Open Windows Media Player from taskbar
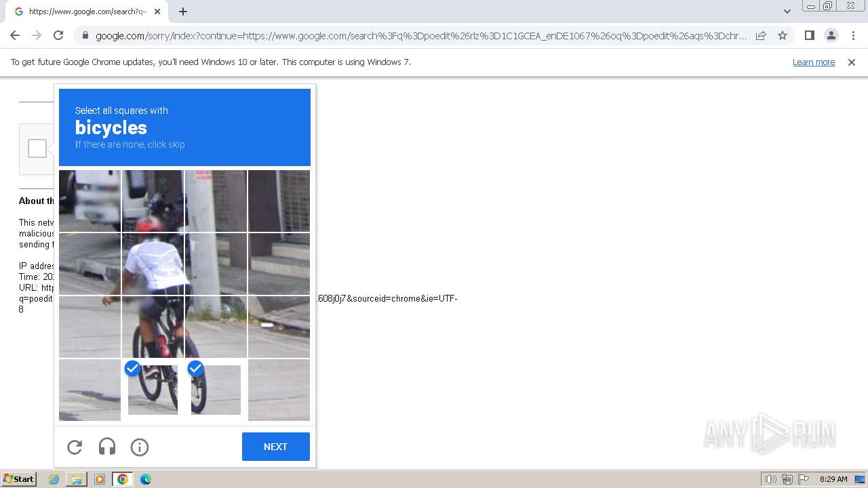868x488 pixels. coord(100,479)
